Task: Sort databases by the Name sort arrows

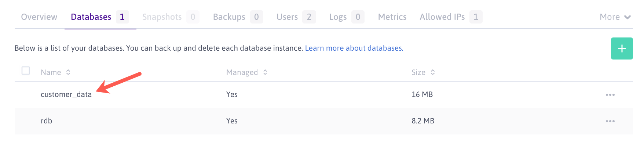Action: pos(68,72)
